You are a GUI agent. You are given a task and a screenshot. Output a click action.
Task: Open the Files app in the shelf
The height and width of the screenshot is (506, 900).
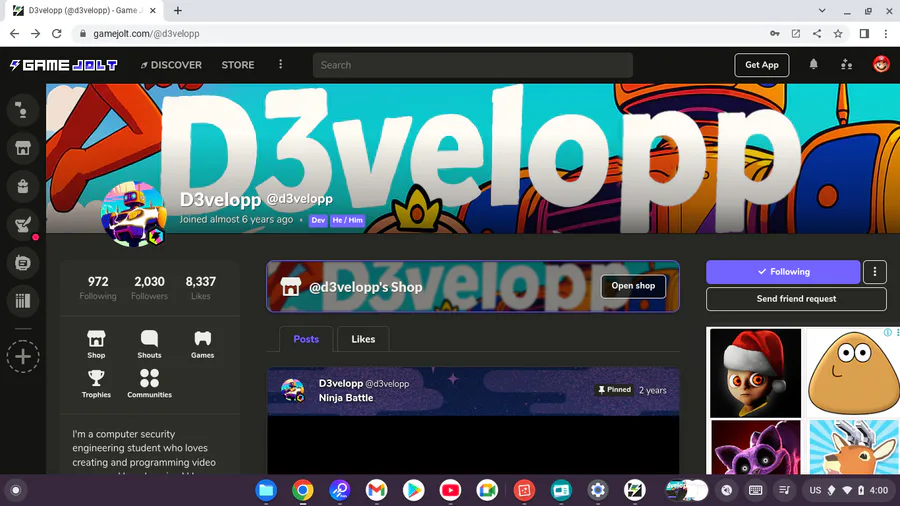pyautogui.click(x=266, y=491)
